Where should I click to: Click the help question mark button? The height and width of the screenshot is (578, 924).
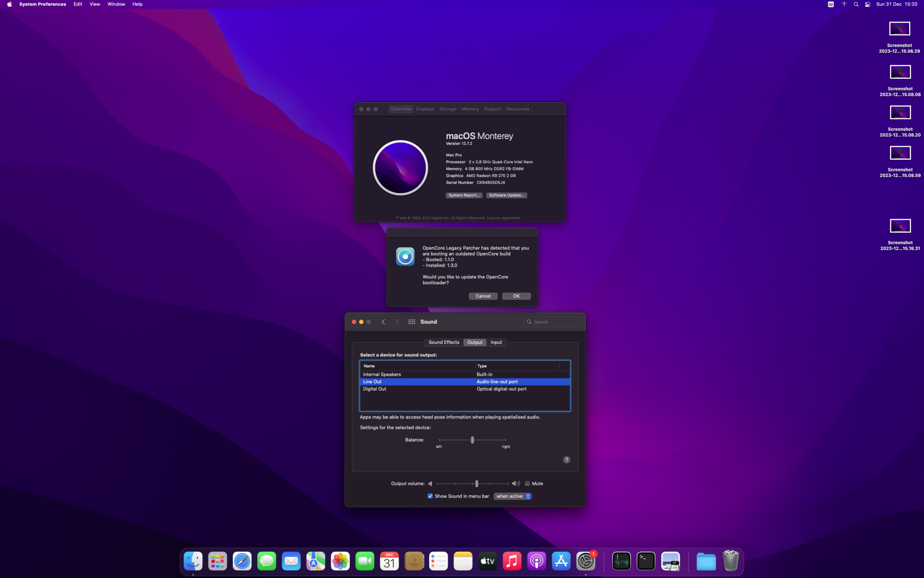pyautogui.click(x=566, y=460)
